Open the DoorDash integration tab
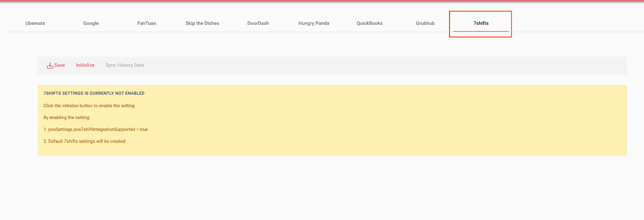 click(258, 23)
